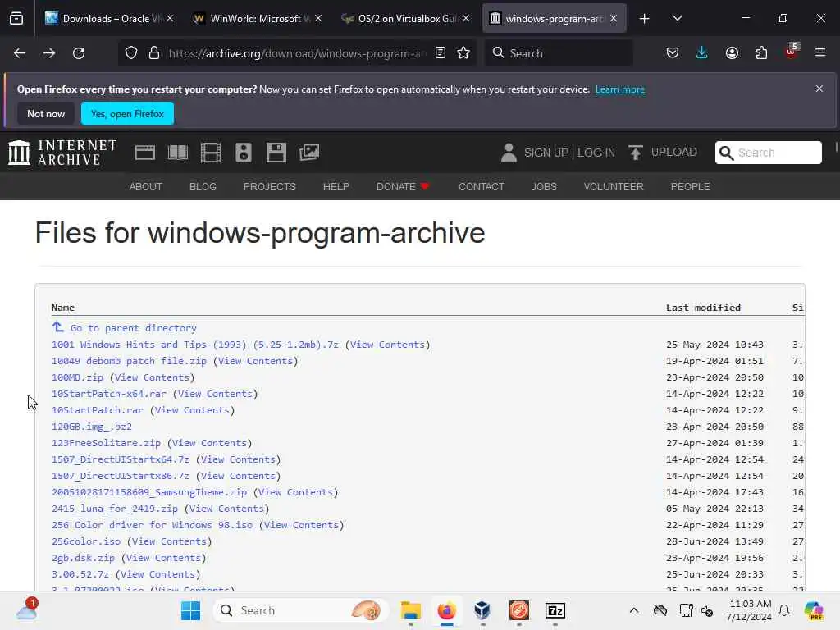The height and width of the screenshot is (630, 840).
Task: Open the ABOUT menu item
Action: click(x=146, y=186)
